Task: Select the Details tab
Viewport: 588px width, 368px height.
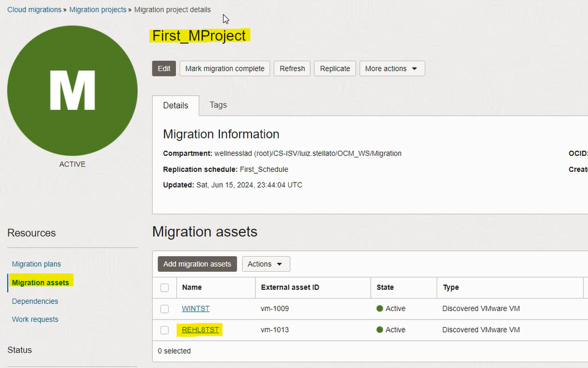Action: pyautogui.click(x=176, y=105)
